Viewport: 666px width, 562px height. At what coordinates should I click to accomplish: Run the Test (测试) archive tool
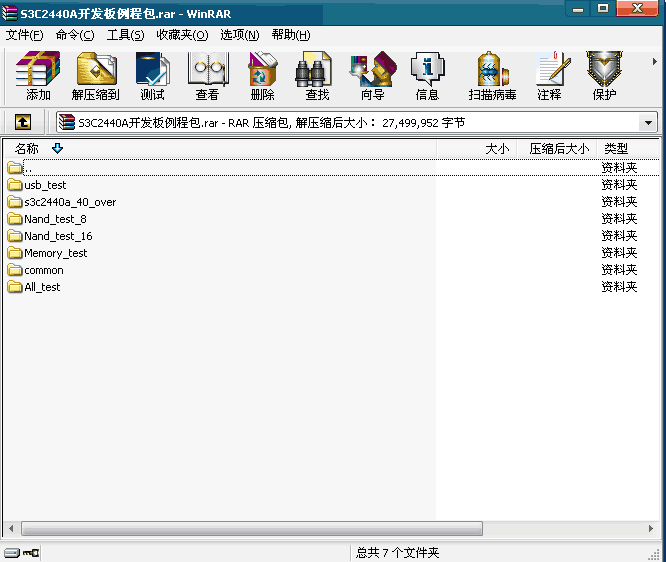point(152,76)
